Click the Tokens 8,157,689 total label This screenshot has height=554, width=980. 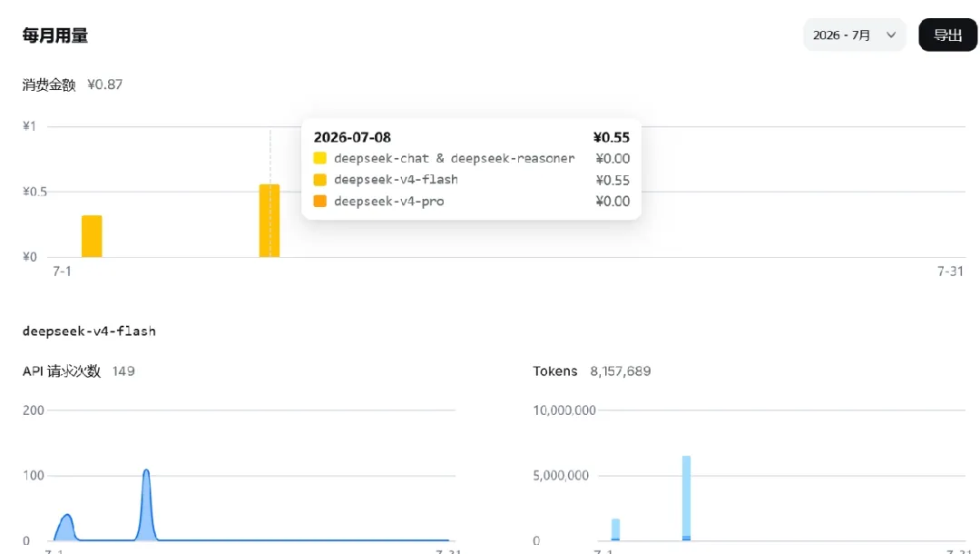(x=592, y=371)
